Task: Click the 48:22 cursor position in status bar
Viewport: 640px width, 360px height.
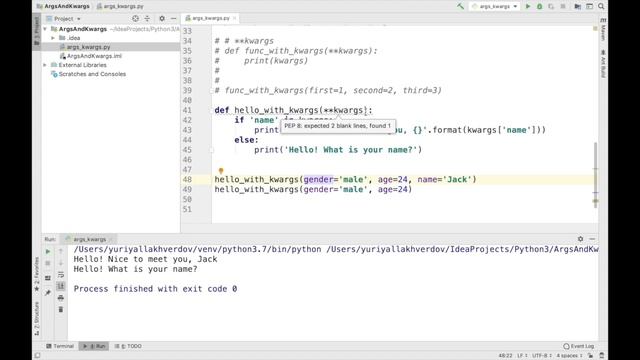Action: click(505, 356)
